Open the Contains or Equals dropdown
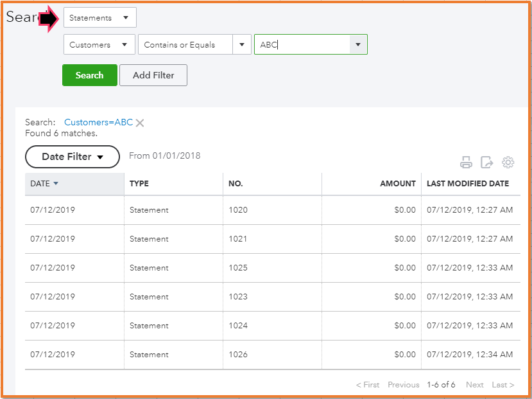 coord(241,45)
